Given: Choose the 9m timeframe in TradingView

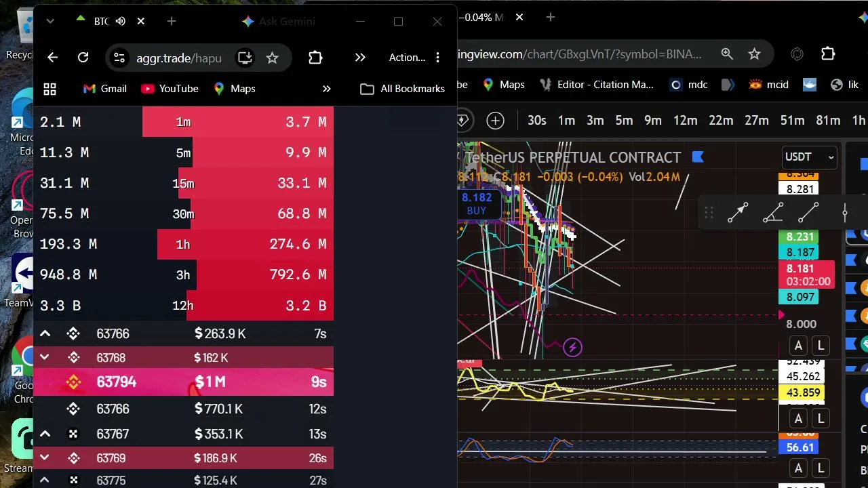Looking at the screenshot, I should [x=652, y=120].
